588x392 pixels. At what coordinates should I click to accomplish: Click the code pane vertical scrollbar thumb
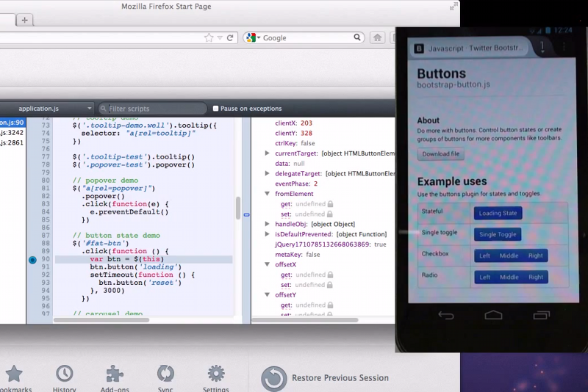pyautogui.click(x=237, y=208)
